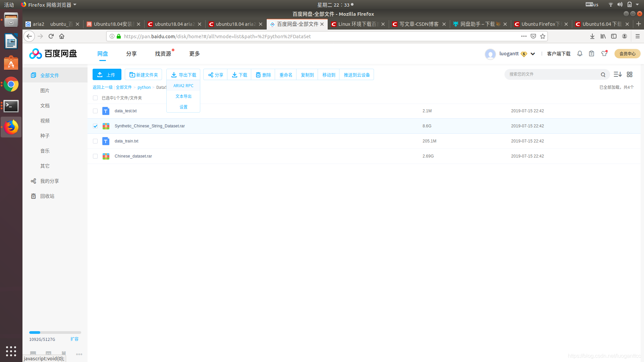644x362 pixels.
Task: Switch to 写文章-CSDN博客 tab
Action: pos(419,24)
